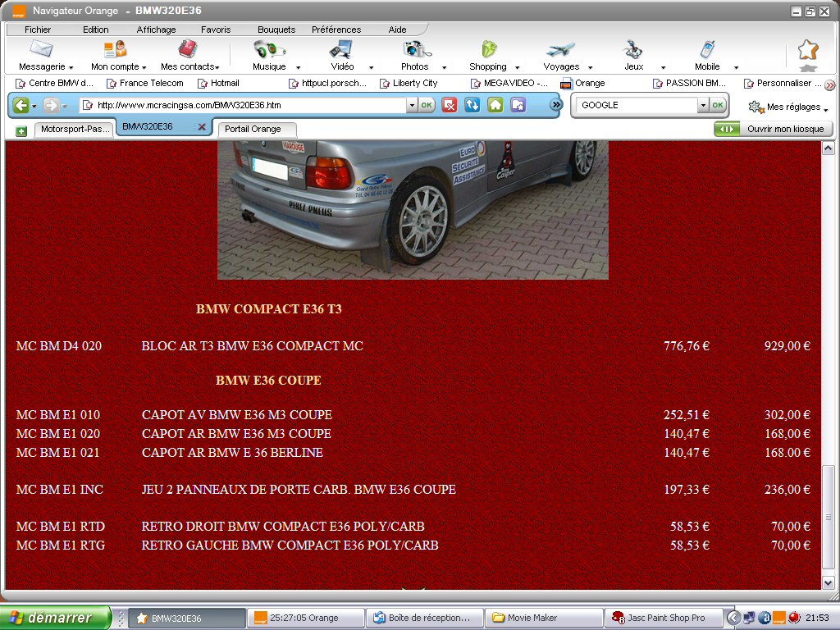This screenshot has height=630, width=840.
Task: Open the Liberty City bookmark
Action: click(x=409, y=83)
